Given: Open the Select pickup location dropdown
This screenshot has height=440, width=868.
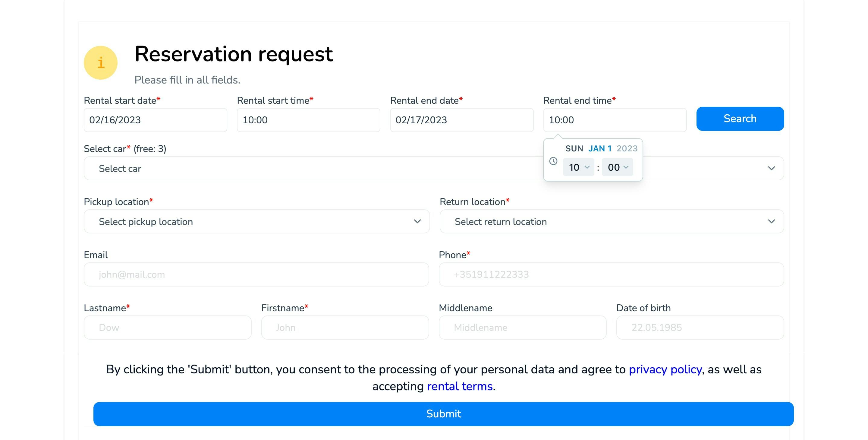Looking at the screenshot, I should coord(256,222).
